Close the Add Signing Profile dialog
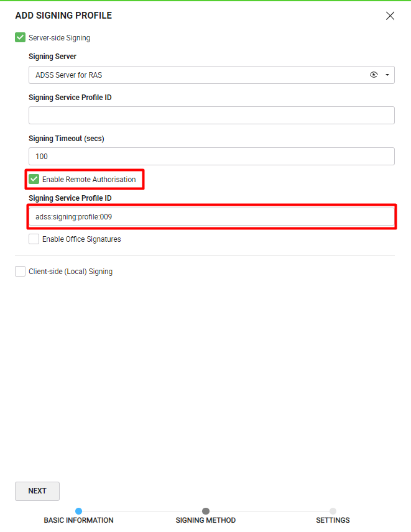 point(390,16)
